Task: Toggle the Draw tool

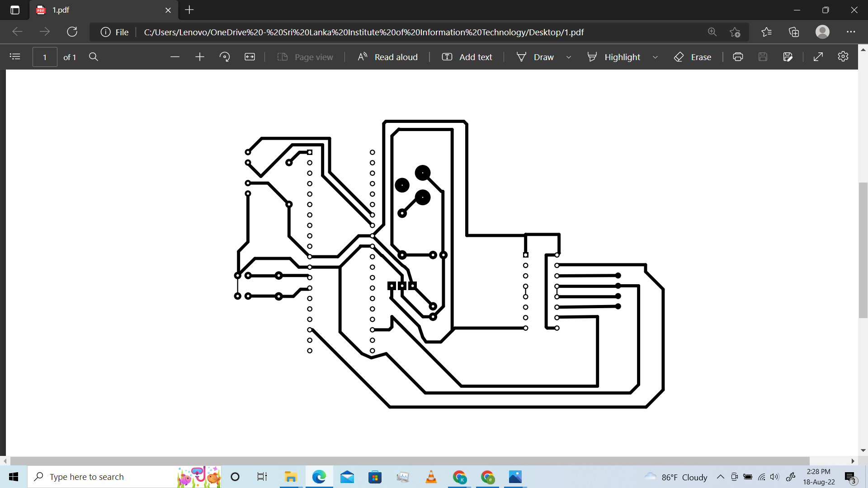Action: click(536, 56)
